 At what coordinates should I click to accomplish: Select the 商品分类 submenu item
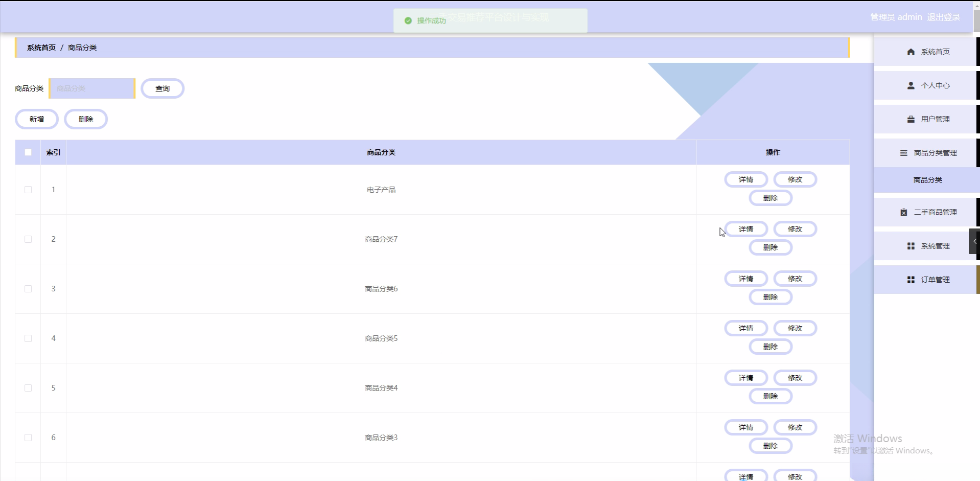(x=927, y=180)
